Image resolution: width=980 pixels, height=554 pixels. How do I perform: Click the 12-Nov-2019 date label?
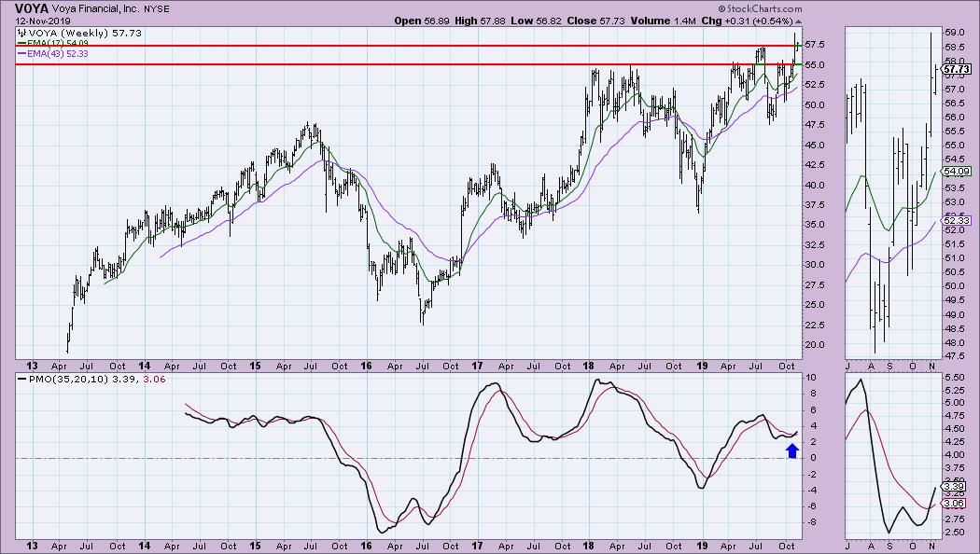click(43, 21)
